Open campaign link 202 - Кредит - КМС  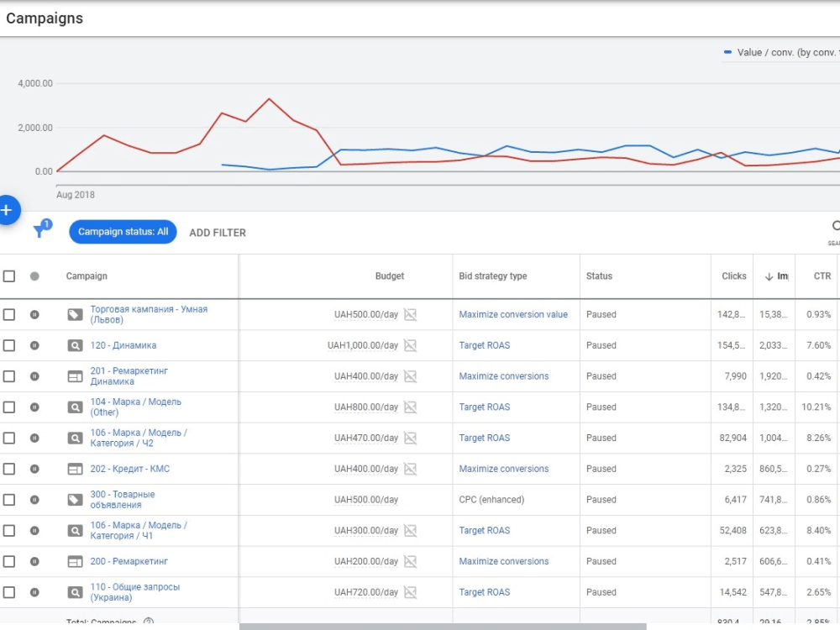point(129,469)
